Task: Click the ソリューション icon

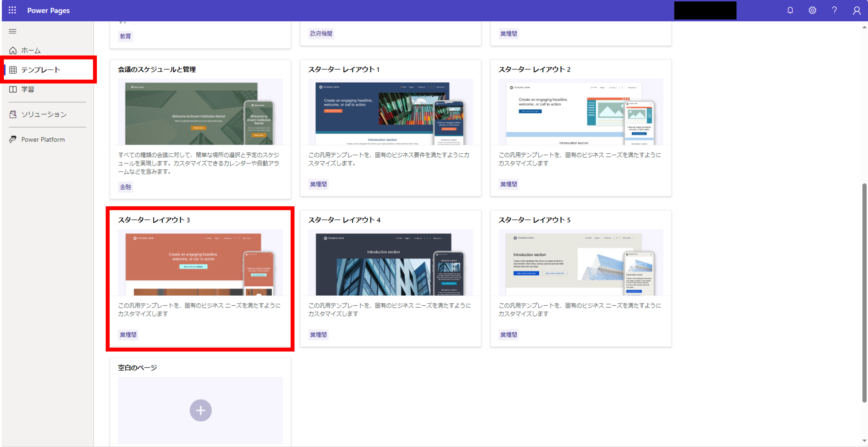Action: point(13,114)
